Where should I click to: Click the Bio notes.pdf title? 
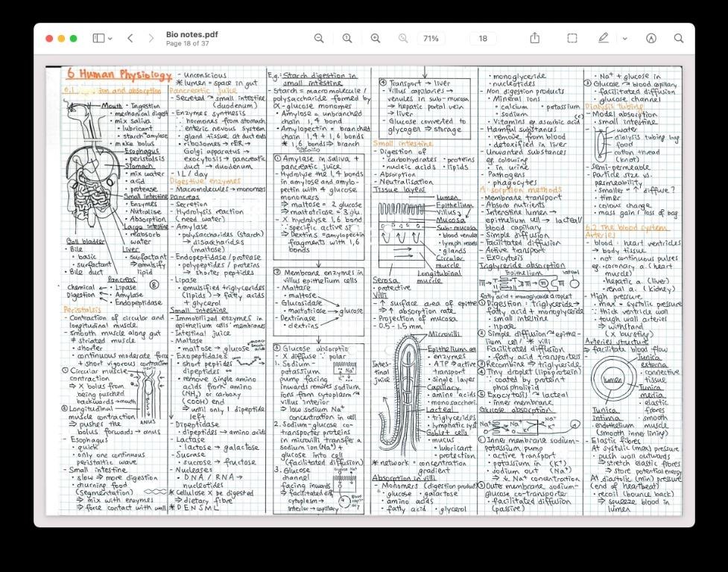(x=191, y=33)
